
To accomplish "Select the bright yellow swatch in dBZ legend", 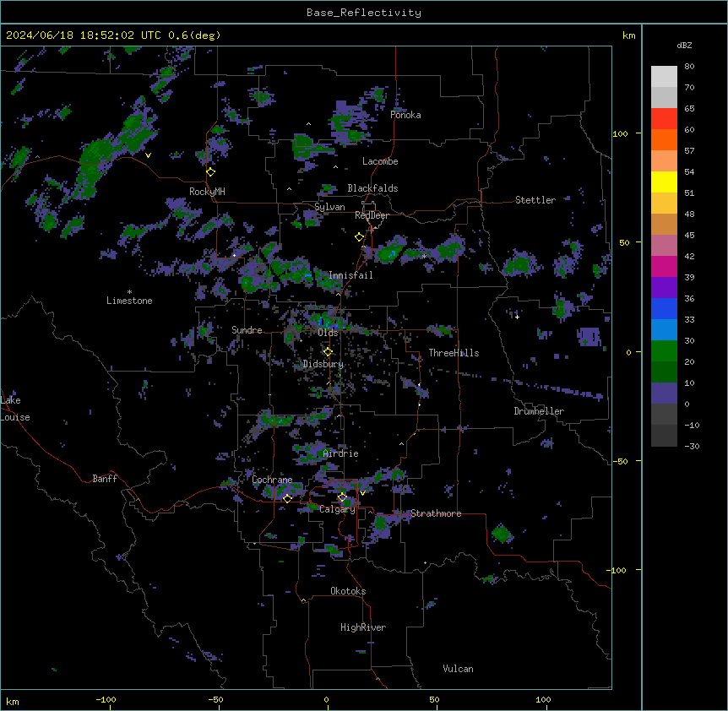I will [x=664, y=182].
